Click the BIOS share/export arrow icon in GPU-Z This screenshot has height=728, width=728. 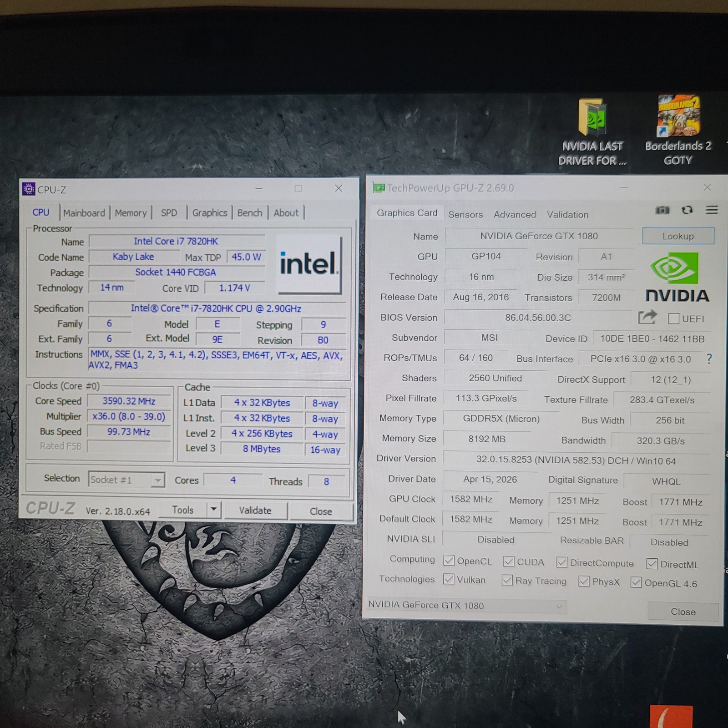point(647,317)
